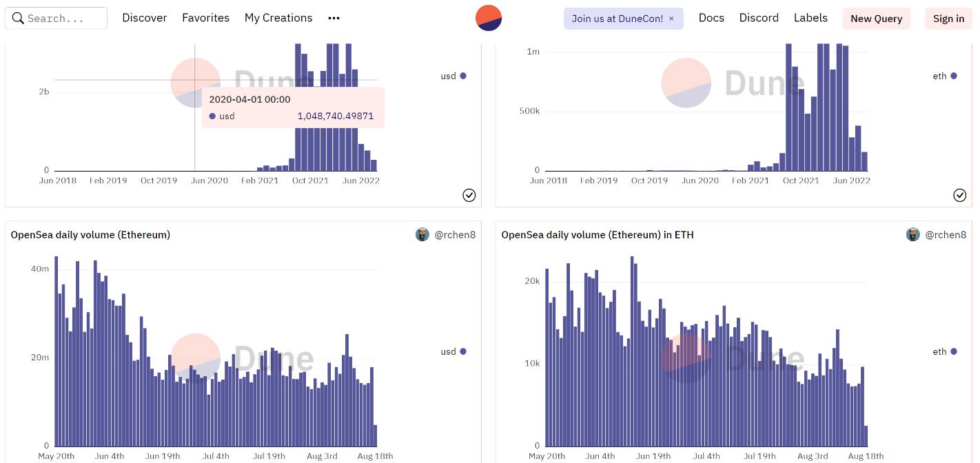Dismiss the DuneCon banner with X
This screenshot has height=463, width=980.
672,19
